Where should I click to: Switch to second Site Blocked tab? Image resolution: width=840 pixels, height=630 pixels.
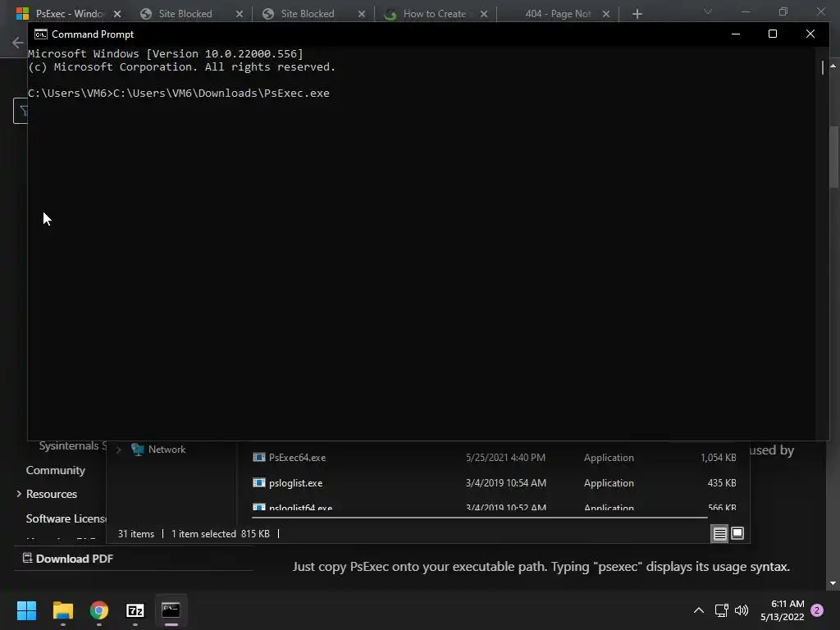click(x=307, y=13)
